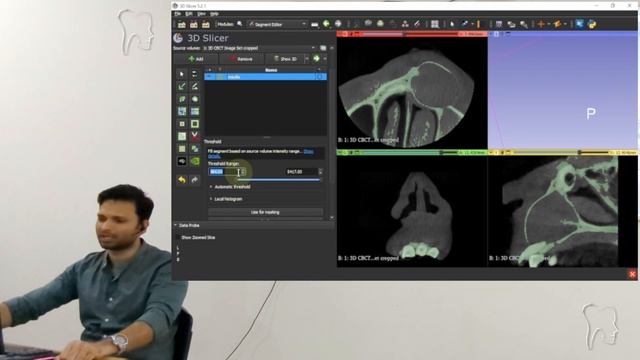
Task: Open the Show 3D options dropdown arrow
Action: 307,59
